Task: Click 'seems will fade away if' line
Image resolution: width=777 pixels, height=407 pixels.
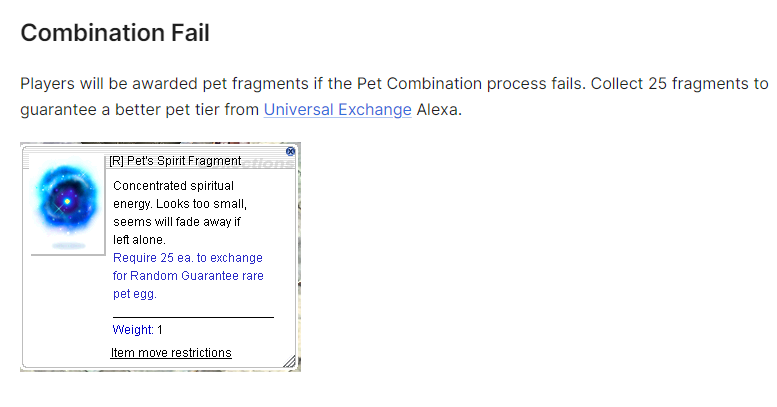Action: click(x=178, y=222)
